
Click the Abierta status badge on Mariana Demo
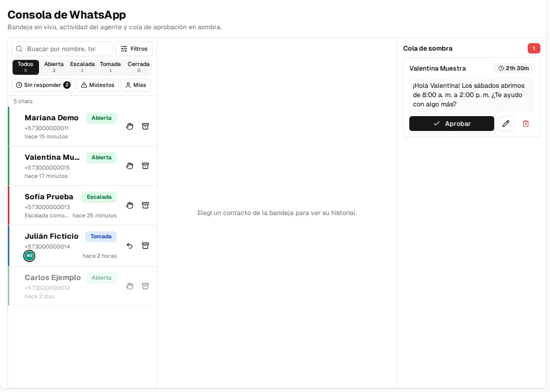[x=102, y=118]
